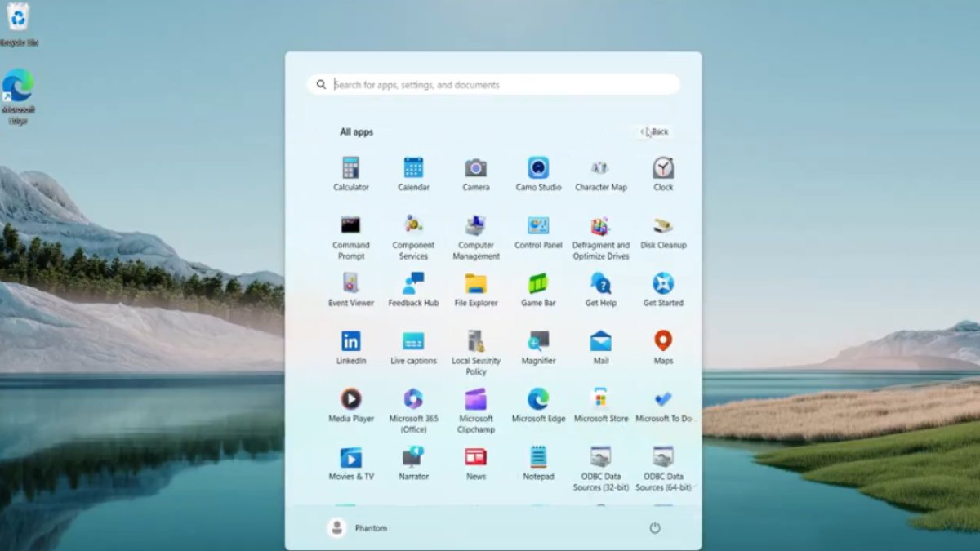Open the Microsoft Store

(x=601, y=406)
